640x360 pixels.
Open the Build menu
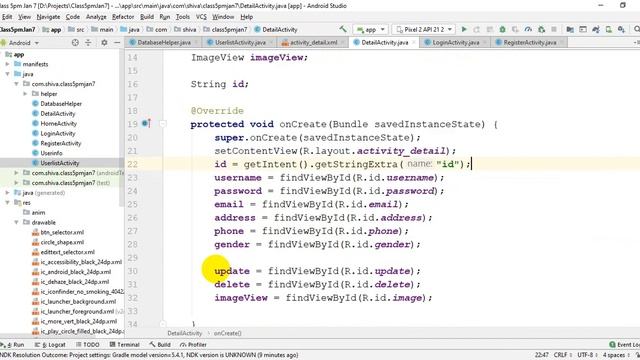pyautogui.click(x=147, y=17)
